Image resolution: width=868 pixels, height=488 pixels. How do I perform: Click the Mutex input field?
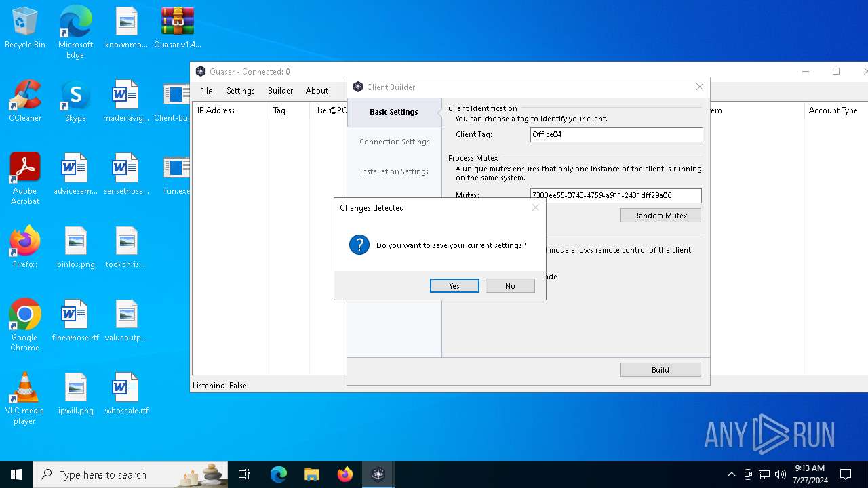616,195
